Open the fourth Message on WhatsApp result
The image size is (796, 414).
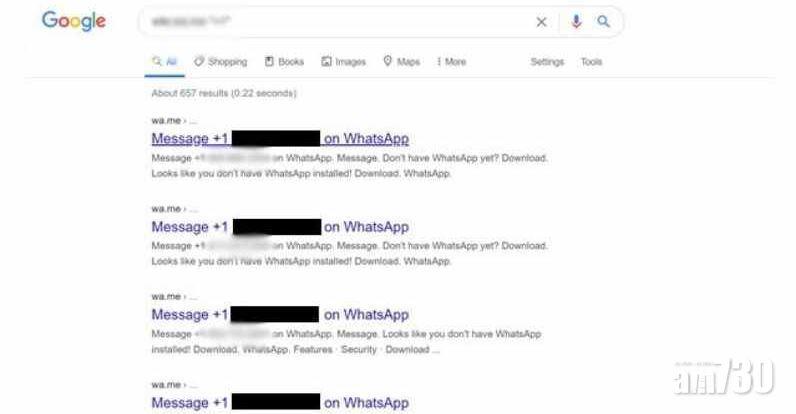click(x=280, y=402)
